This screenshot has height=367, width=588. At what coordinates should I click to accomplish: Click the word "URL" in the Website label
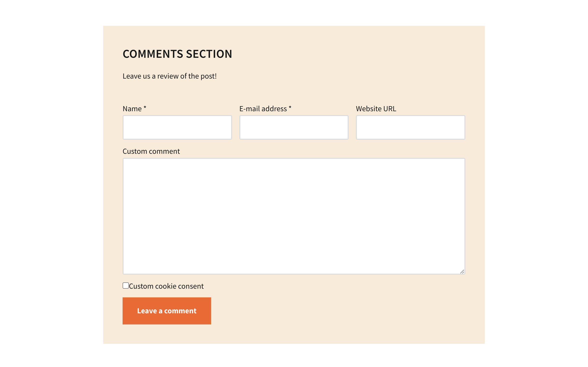click(x=390, y=109)
